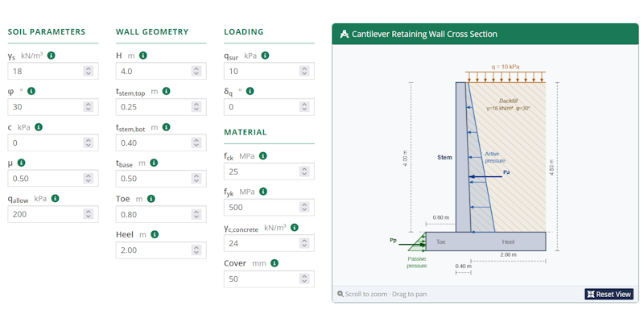The height and width of the screenshot is (322, 644).
Task: Click the info icon beside Toe label
Action: [151, 199]
